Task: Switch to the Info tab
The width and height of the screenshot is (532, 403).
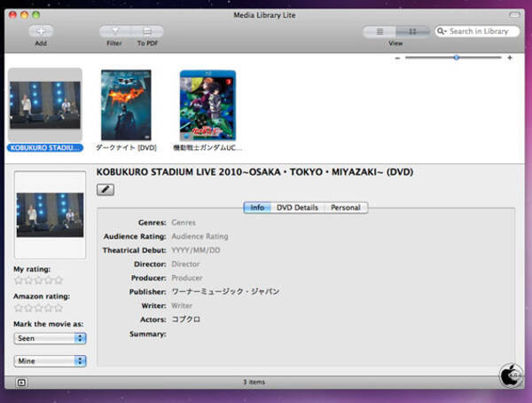Action: click(x=257, y=208)
